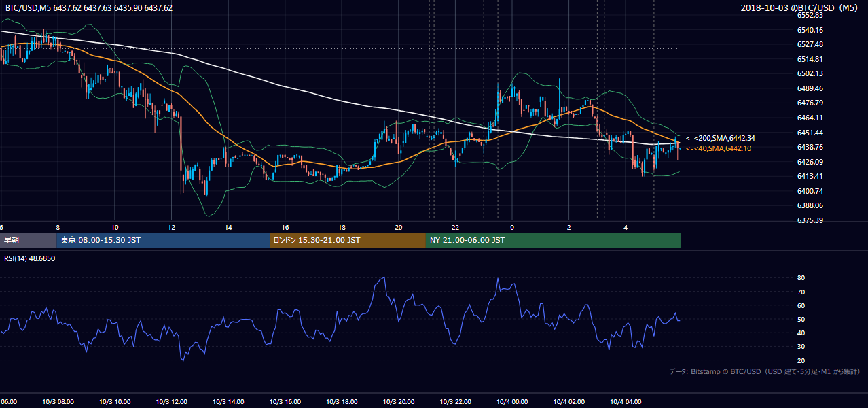Viewport: 868px width, 408px height.
Task: Click hour label 0 under price chart
Action: pos(512,228)
